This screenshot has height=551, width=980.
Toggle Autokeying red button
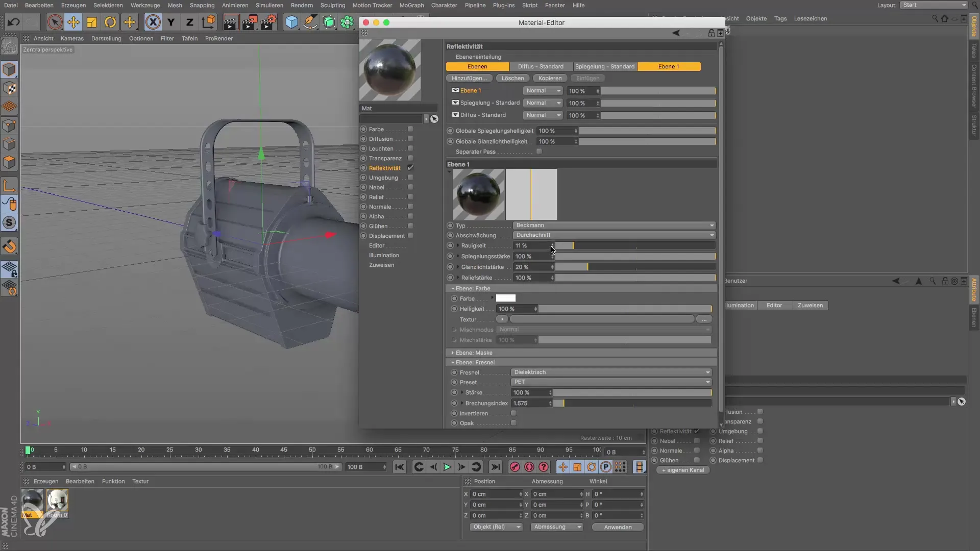point(529,467)
